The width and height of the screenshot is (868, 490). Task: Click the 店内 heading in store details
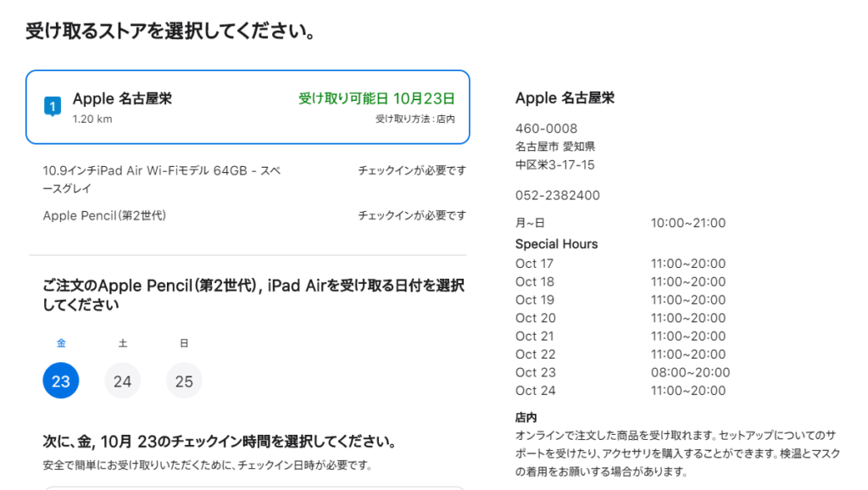tap(526, 417)
